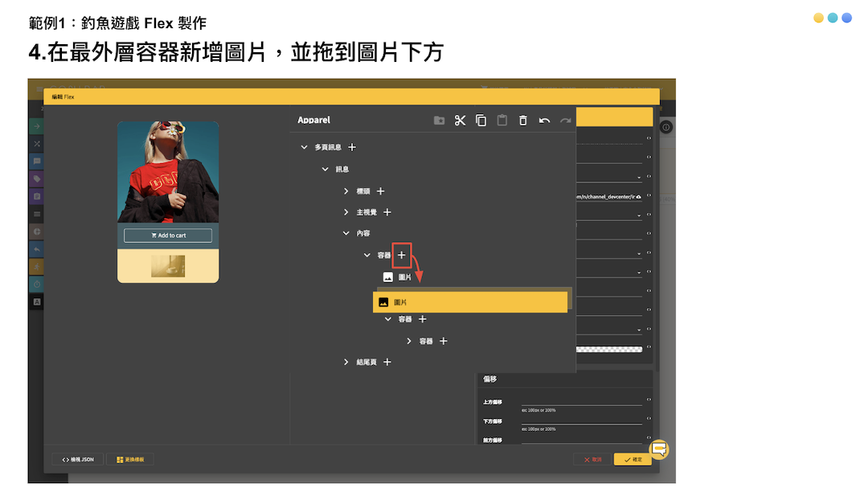Click the plus icon beside 主視覺

coord(387,212)
